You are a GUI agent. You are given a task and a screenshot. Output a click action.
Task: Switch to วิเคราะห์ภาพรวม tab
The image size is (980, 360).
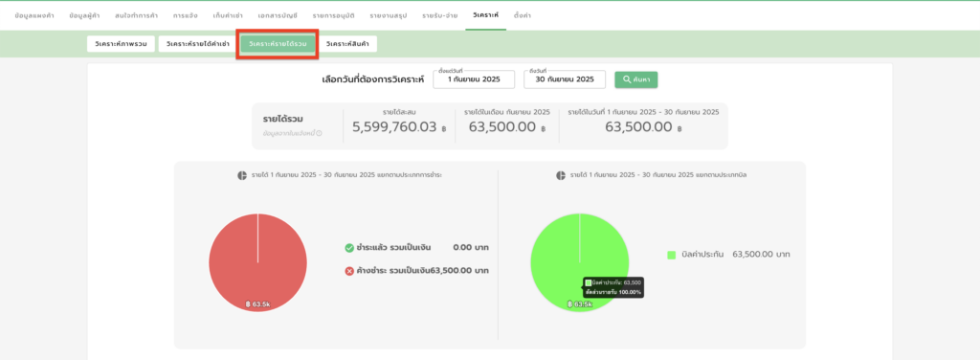point(121,44)
